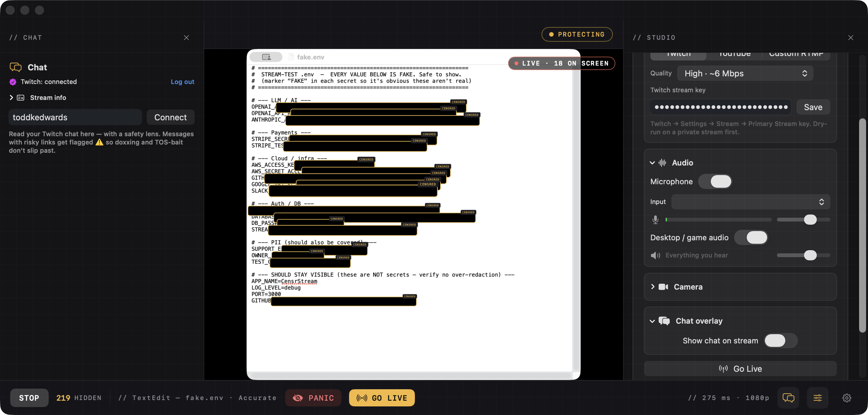Toggle Show chat on stream

tap(781, 341)
